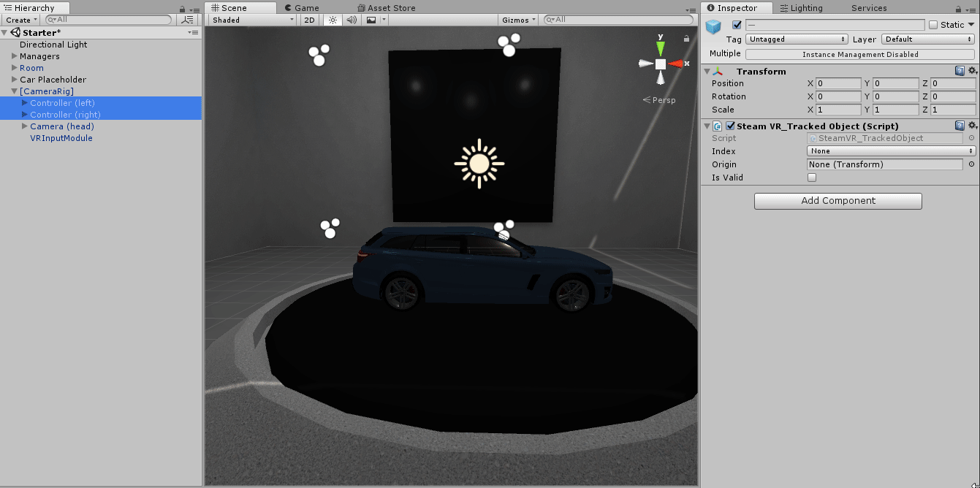Expand the Car Placeholder tree item
The height and width of the screenshot is (488, 980).
click(x=15, y=80)
